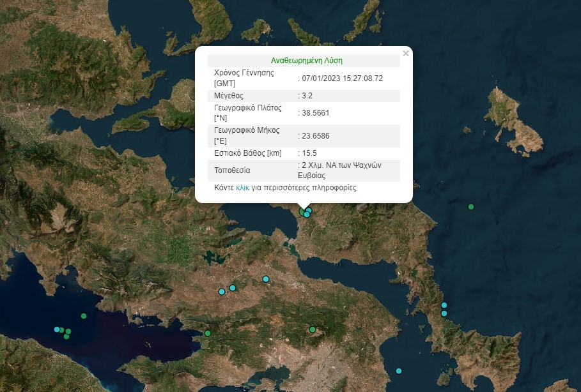Click the magnitude value 3.2 in the popup
The width and height of the screenshot is (581, 392).
coord(307,96)
